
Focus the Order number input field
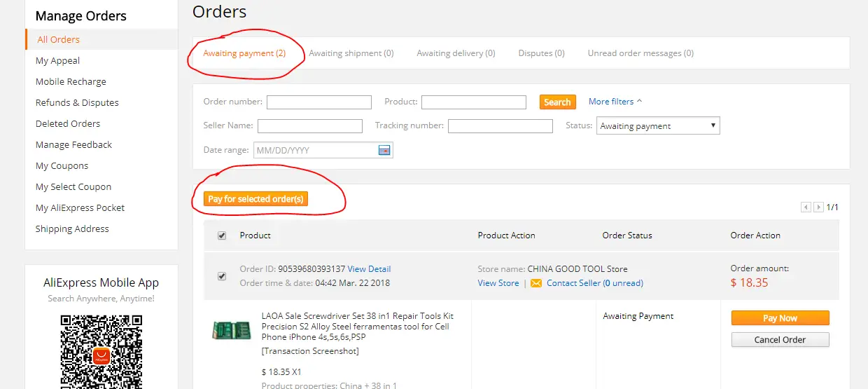[319, 102]
